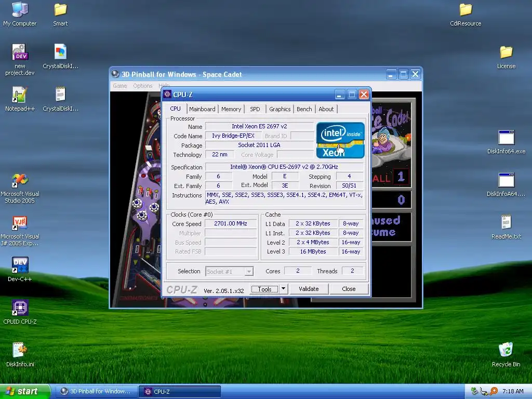Open the License folder icon
The height and width of the screenshot is (399, 532).
[x=506, y=57]
